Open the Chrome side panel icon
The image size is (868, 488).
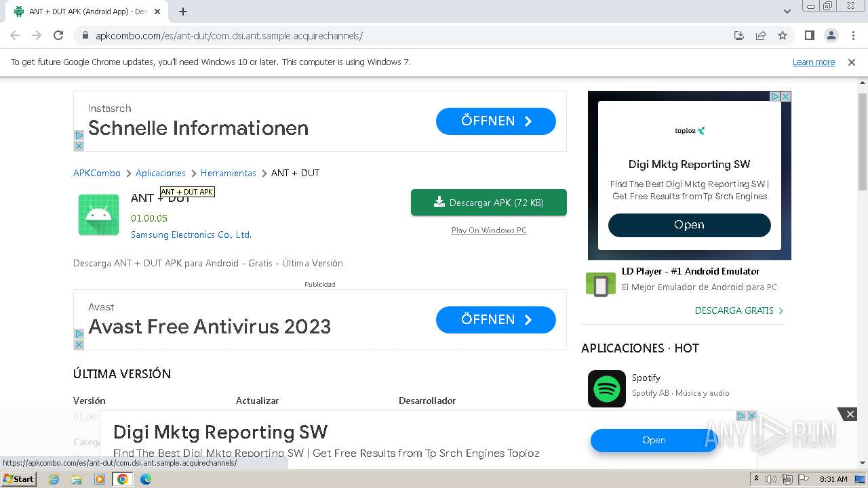pos(810,36)
